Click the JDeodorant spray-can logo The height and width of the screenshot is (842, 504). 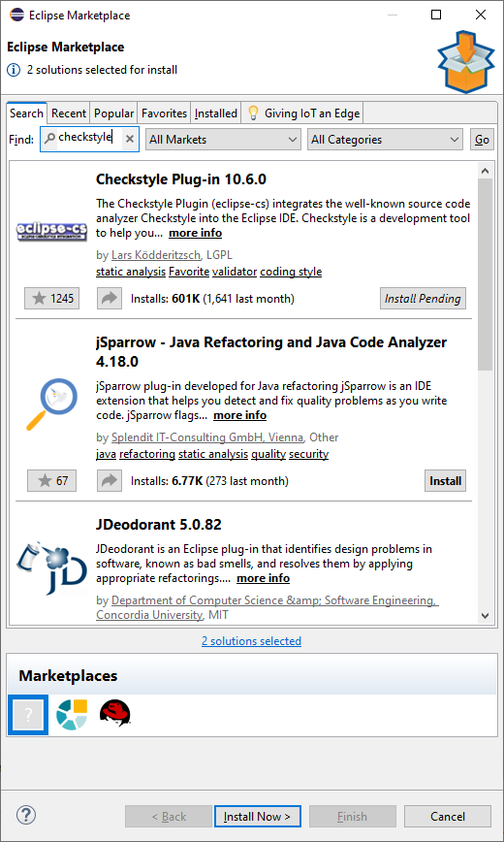click(x=50, y=568)
